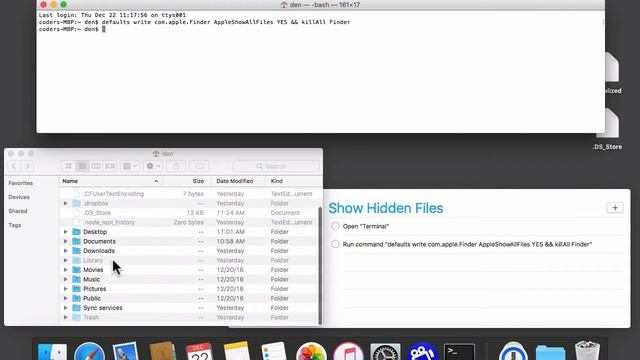Click Shared section in Finder sidebar
The width and height of the screenshot is (640, 360).
[18, 211]
